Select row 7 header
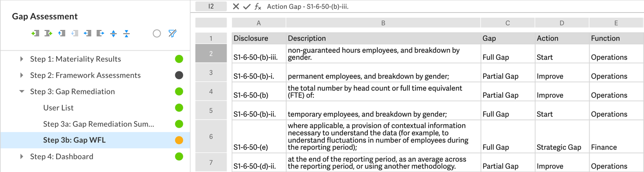The height and width of the screenshot is (172, 644). tap(211, 162)
